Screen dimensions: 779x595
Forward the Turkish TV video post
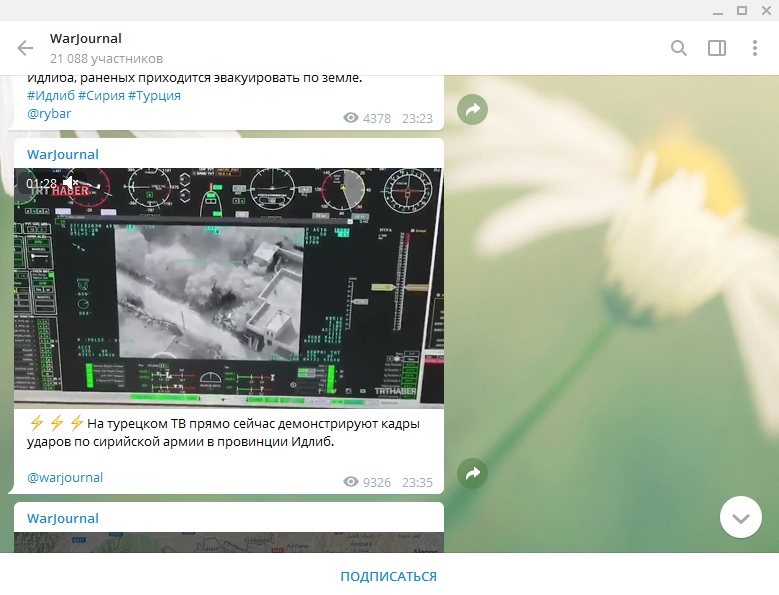click(x=472, y=474)
